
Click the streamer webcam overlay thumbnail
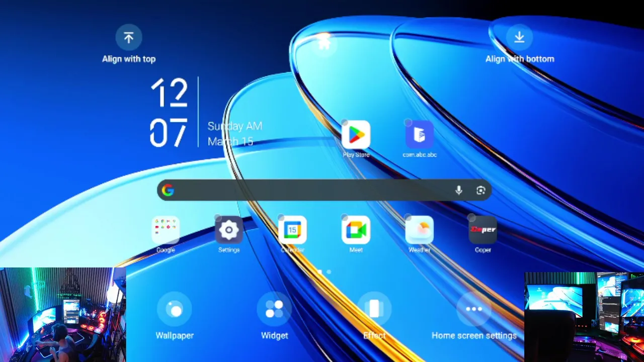(x=63, y=315)
